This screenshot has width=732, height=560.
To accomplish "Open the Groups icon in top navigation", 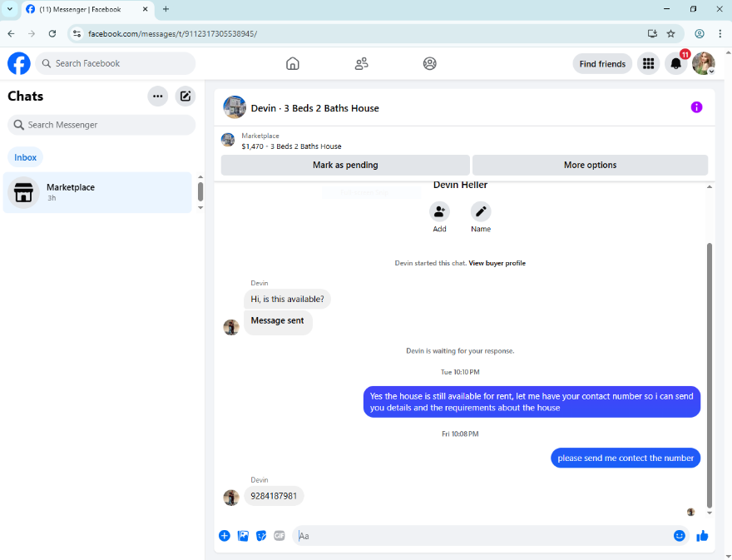I will [x=430, y=63].
